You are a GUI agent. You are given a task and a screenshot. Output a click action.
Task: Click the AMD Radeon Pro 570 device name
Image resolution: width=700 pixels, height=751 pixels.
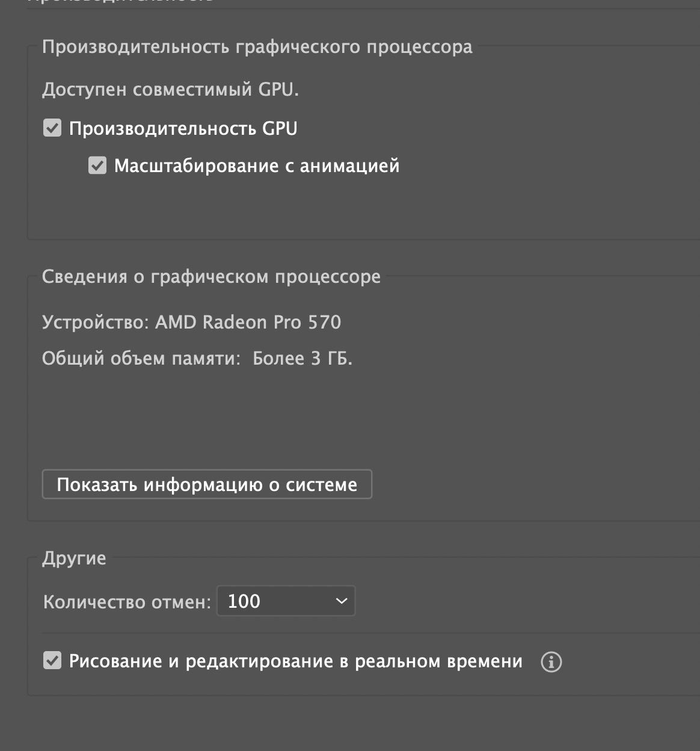(x=248, y=322)
